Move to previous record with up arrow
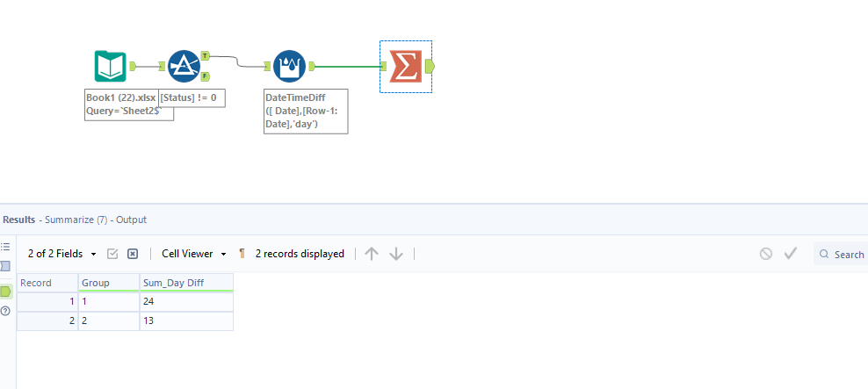The height and width of the screenshot is (389, 868). [x=372, y=254]
